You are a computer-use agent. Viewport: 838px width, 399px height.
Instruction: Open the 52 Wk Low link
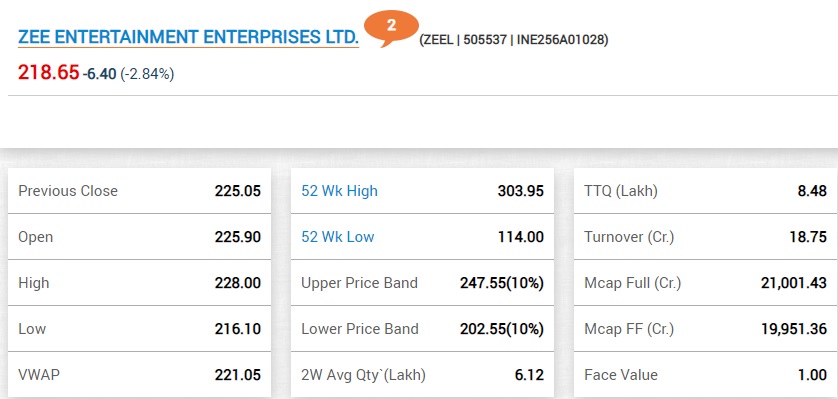point(338,237)
